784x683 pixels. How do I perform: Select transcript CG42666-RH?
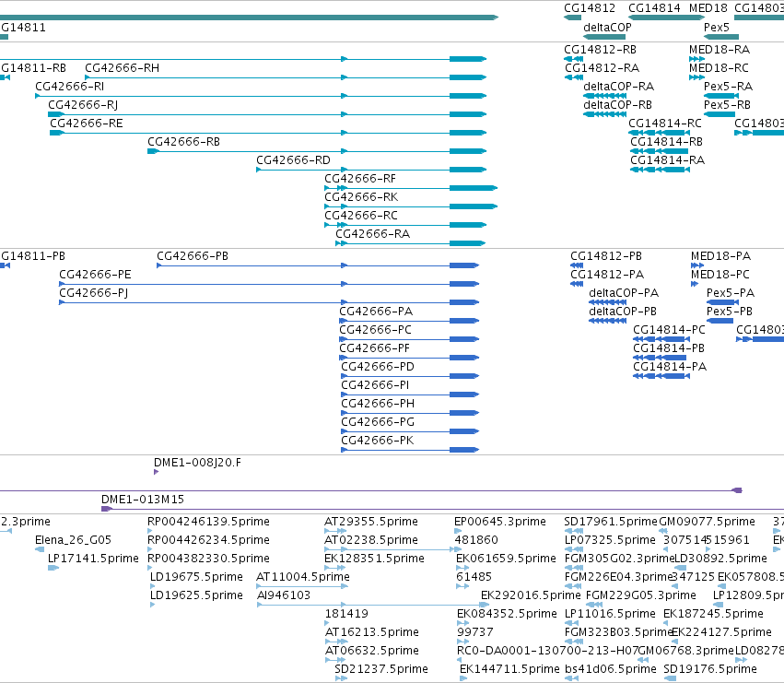[x=122, y=68]
